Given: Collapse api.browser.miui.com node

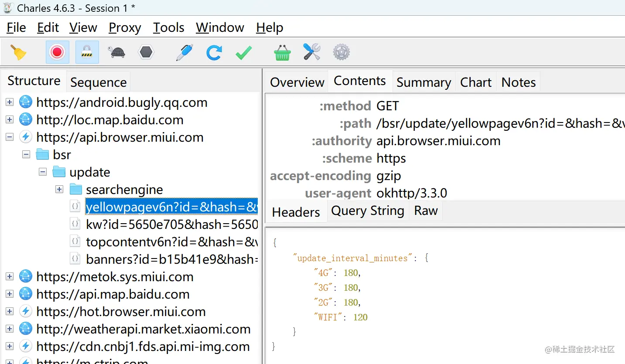Looking at the screenshot, I should 10,137.
